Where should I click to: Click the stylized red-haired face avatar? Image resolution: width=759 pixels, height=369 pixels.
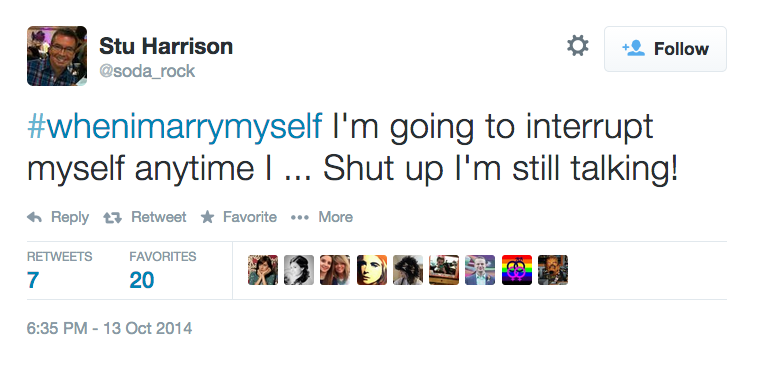(x=372, y=270)
